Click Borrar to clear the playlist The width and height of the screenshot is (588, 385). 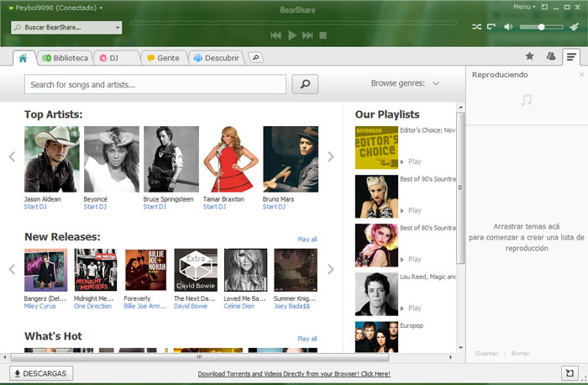pyautogui.click(x=520, y=354)
